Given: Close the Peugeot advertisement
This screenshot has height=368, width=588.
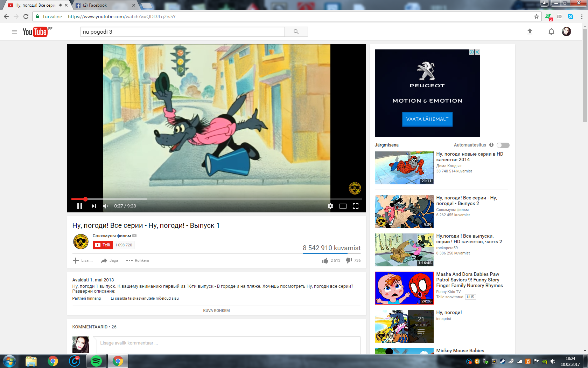Looking at the screenshot, I should pyautogui.click(x=477, y=52).
